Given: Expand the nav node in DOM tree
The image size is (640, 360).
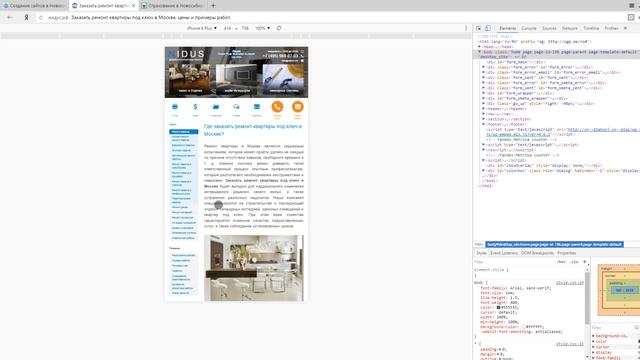Looking at the screenshot, I should [x=484, y=114].
